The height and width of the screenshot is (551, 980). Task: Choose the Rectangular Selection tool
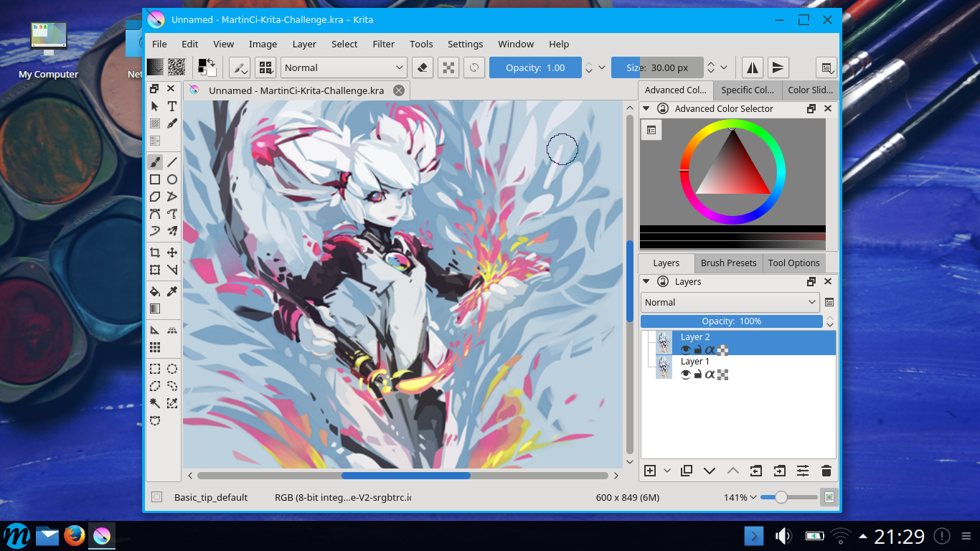(x=155, y=369)
